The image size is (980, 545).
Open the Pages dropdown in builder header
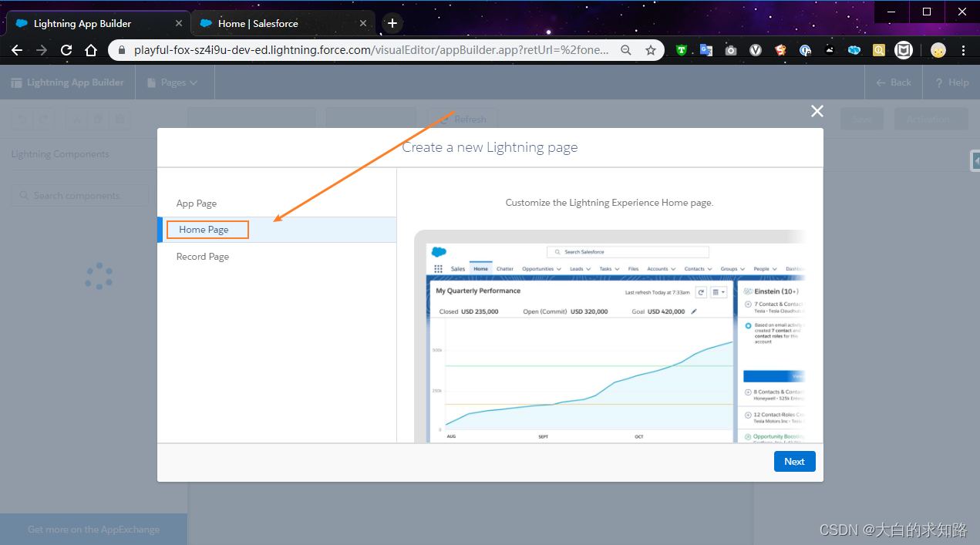[x=172, y=82]
